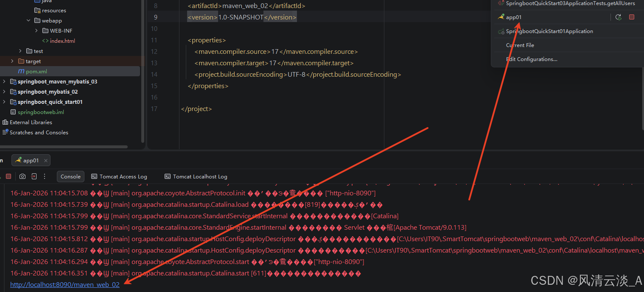Expand the target folder

click(12, 61)
